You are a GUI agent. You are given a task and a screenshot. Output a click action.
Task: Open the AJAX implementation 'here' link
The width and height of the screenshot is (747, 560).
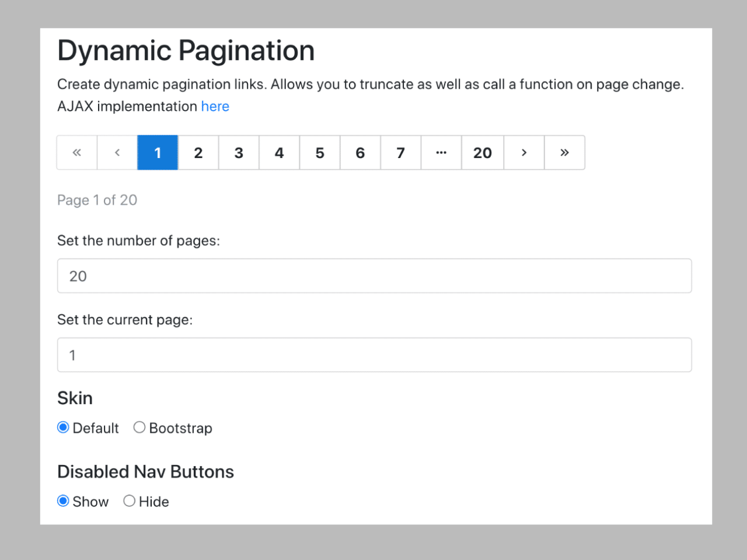click(x=215, y=106)
